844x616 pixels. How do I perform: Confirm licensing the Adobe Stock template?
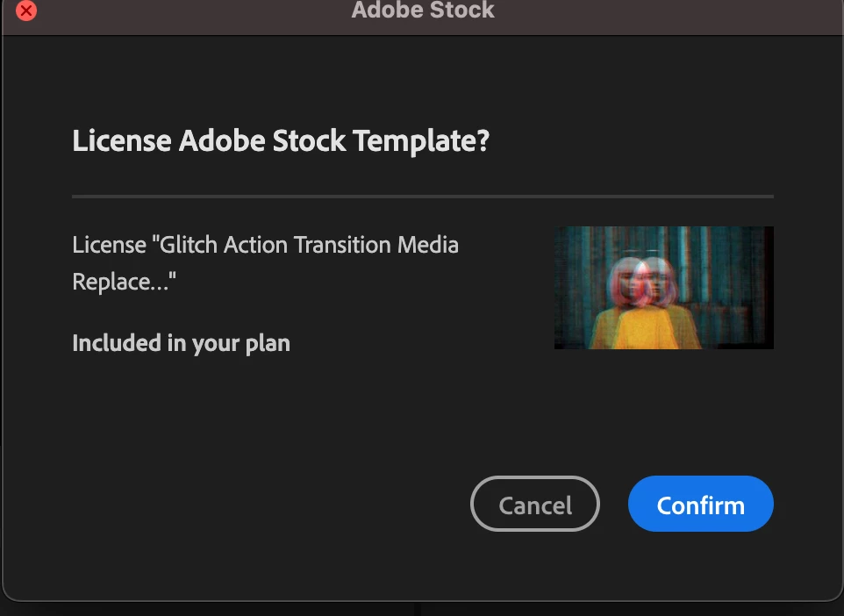coord(700,505)
